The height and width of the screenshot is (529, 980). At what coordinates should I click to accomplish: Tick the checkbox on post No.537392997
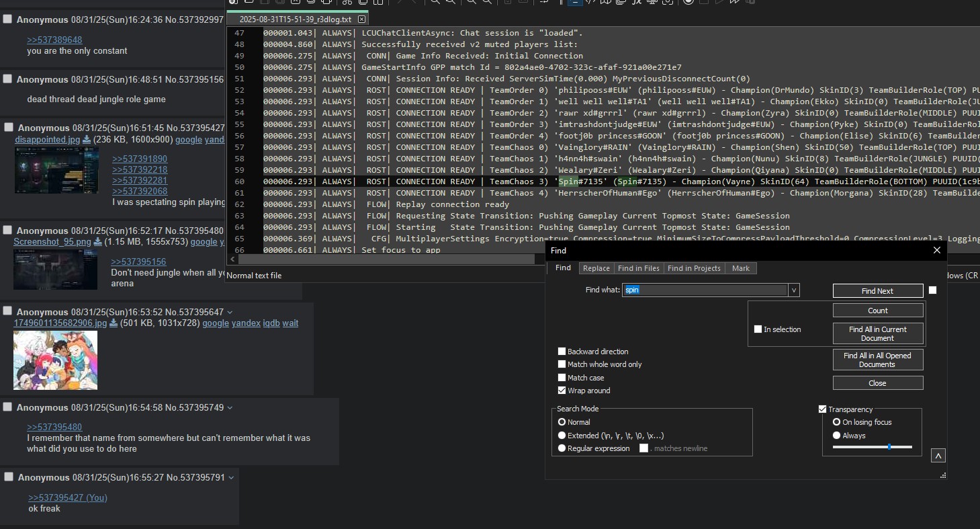point(7,19)
